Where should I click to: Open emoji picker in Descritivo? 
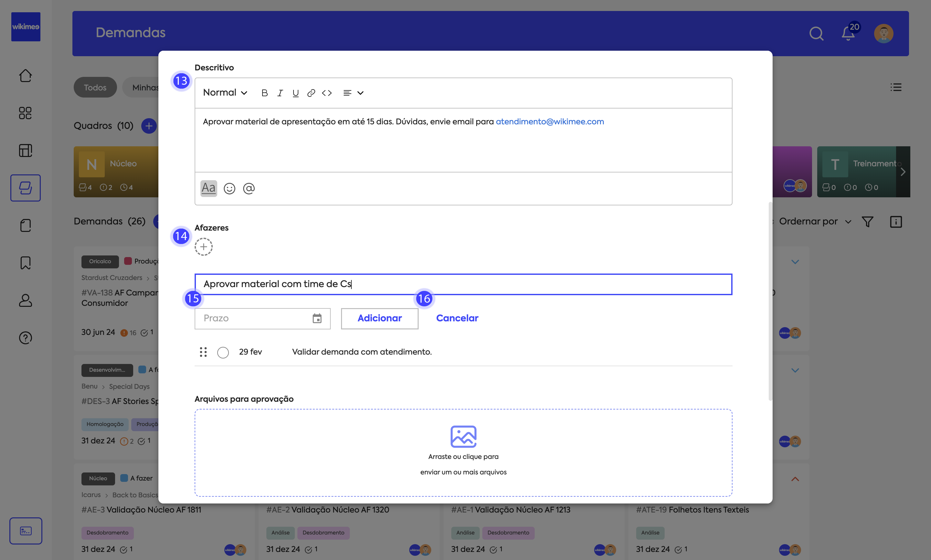click(x=229, y=188)
